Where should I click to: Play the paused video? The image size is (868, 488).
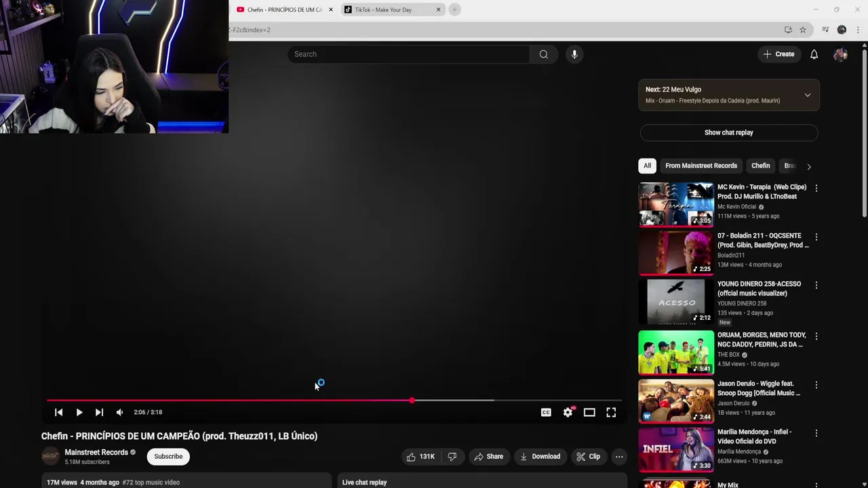pyautogui.click(x=79, y=412)
